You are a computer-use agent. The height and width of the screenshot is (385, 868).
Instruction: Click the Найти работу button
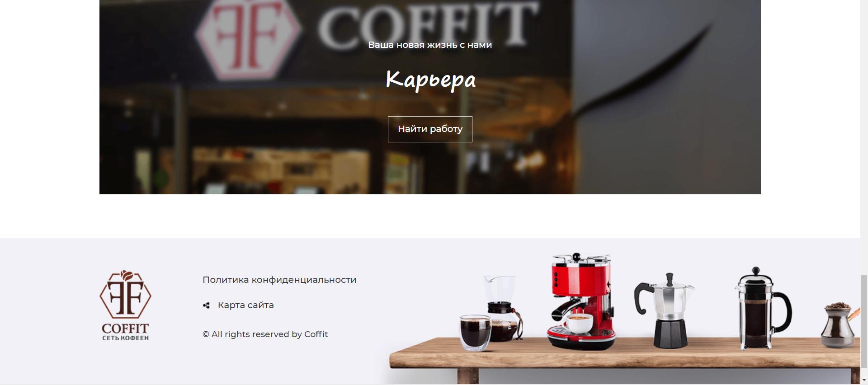[430, 129]
